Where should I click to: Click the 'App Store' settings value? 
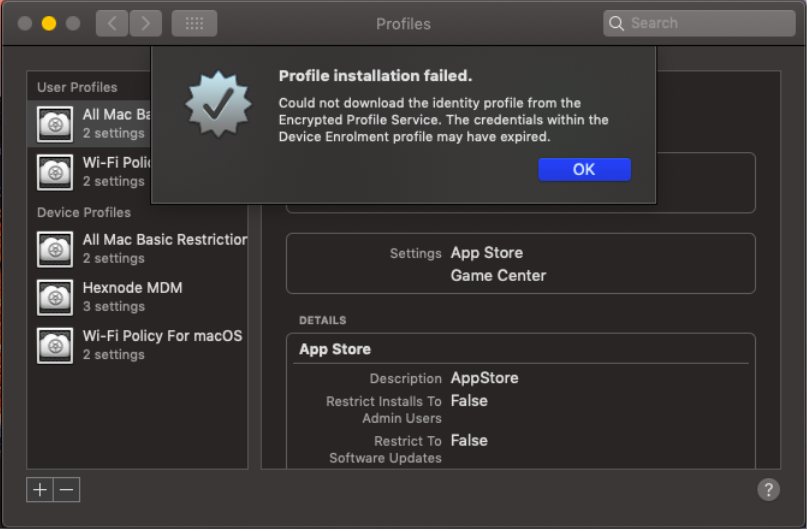[487, 253]
